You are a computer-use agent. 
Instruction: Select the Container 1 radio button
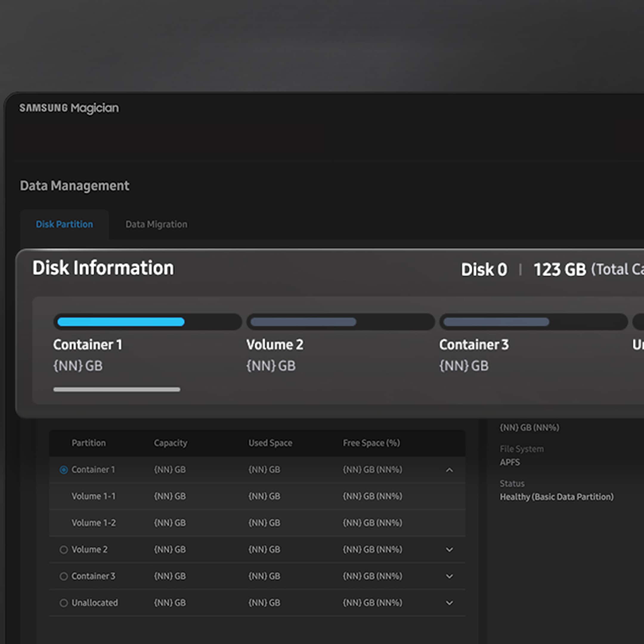click(64, 470)
